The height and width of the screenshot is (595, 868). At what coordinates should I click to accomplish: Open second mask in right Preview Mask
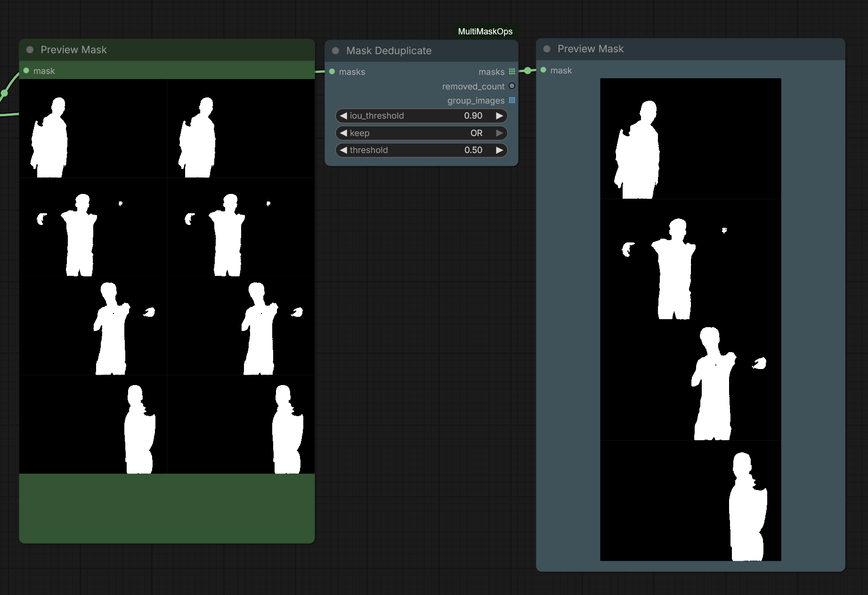[690, 259]
